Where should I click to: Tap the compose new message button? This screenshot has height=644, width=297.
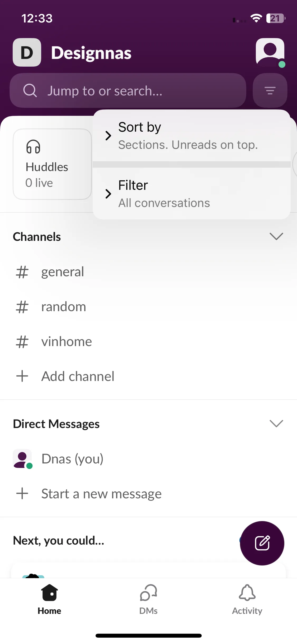[x=262, y=543]
